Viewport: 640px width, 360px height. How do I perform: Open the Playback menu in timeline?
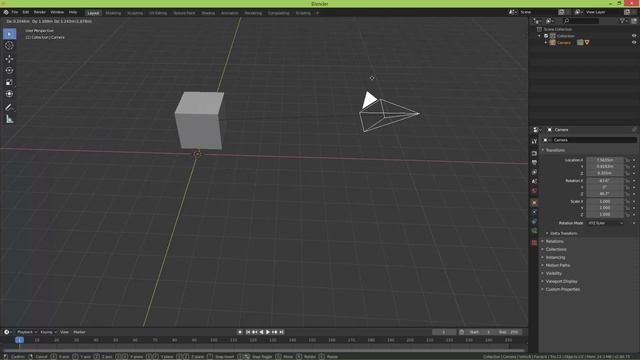pos(27,332)
